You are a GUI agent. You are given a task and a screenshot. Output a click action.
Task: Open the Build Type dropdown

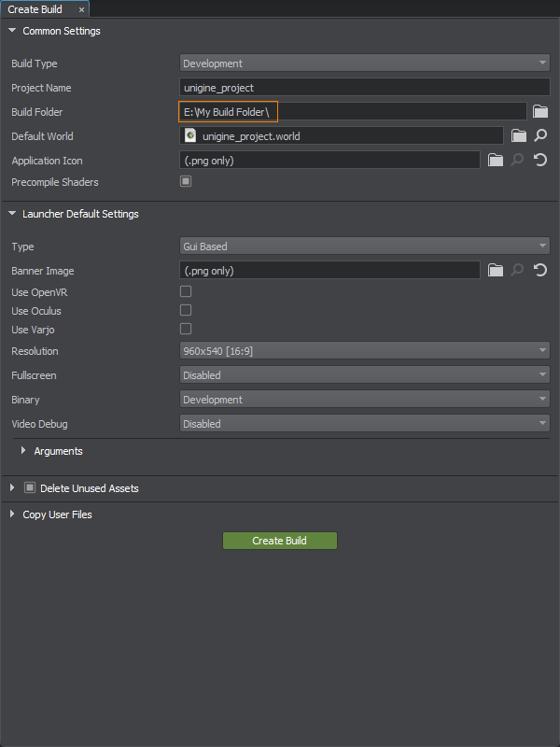[364, 63]
